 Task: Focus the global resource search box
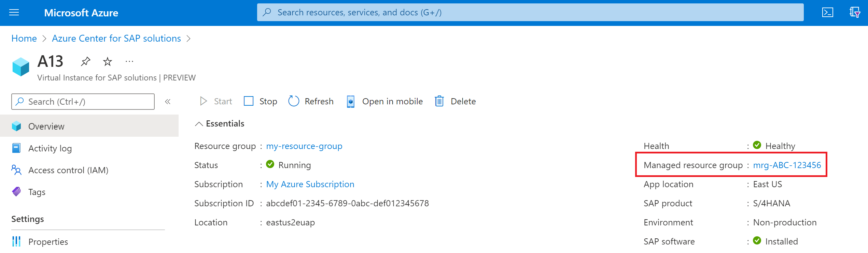[530, 13]
